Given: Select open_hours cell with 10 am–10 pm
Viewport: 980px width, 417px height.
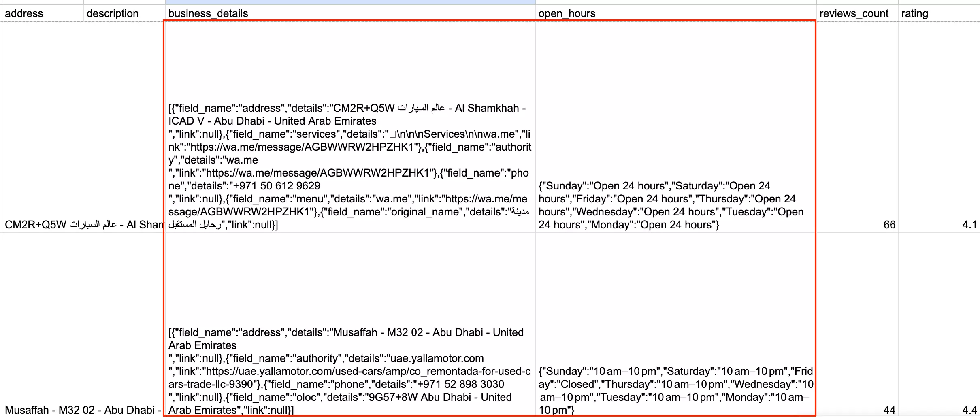Looking at the screenshot, I should 676,325.
